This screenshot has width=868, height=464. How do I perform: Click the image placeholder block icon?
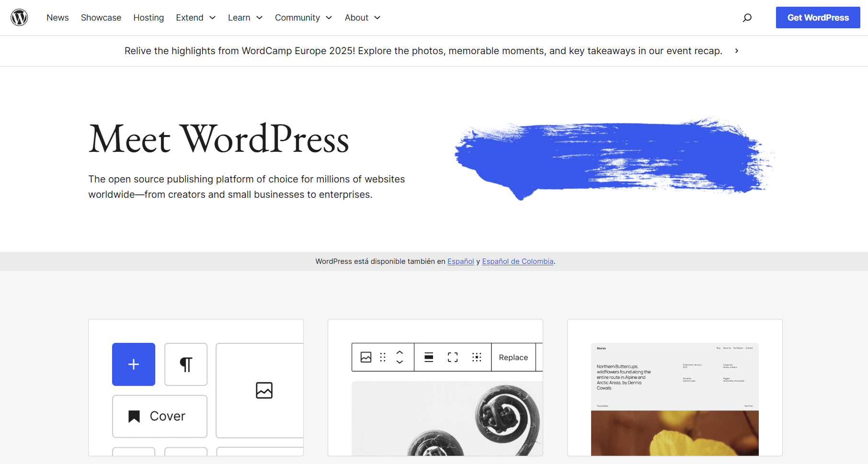(x=264, y=390)
